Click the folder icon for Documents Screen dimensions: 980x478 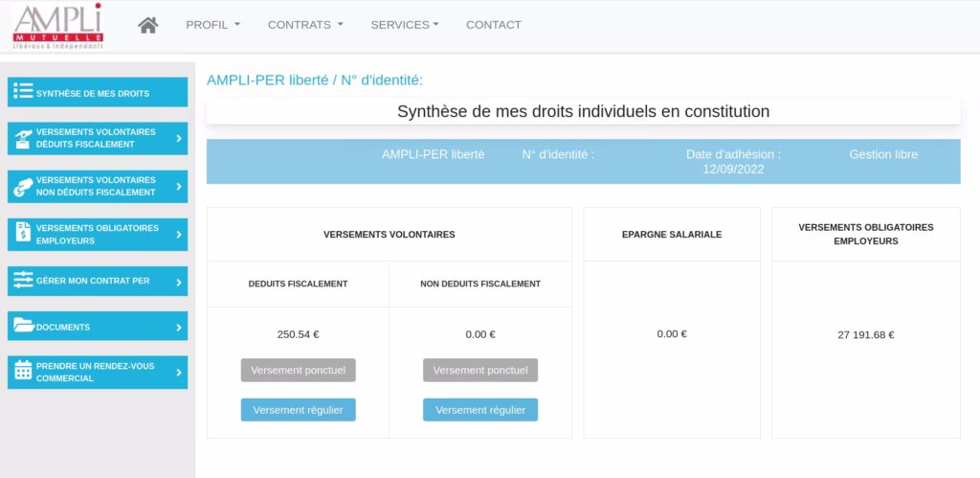pyautogui.click(x=24, y=327)
